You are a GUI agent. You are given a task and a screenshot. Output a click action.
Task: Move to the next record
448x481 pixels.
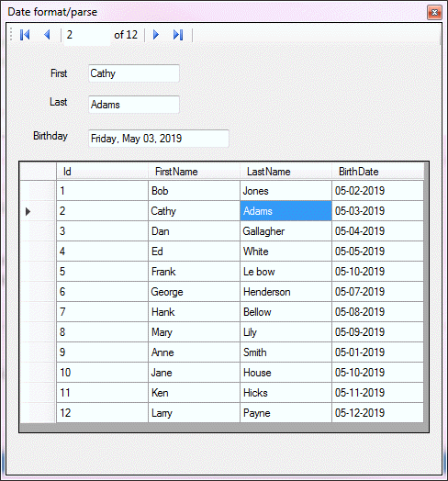pyautogui.click(x=156, y=35)
